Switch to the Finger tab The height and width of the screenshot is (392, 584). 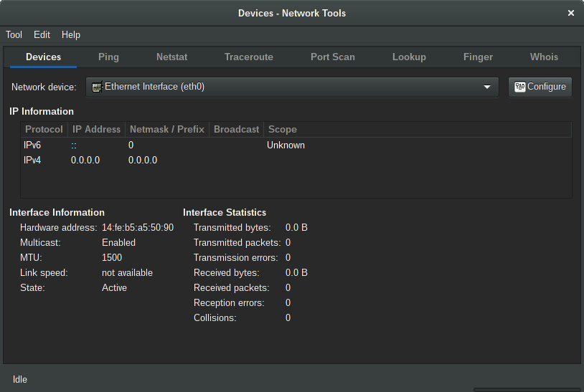click(478, 57)
